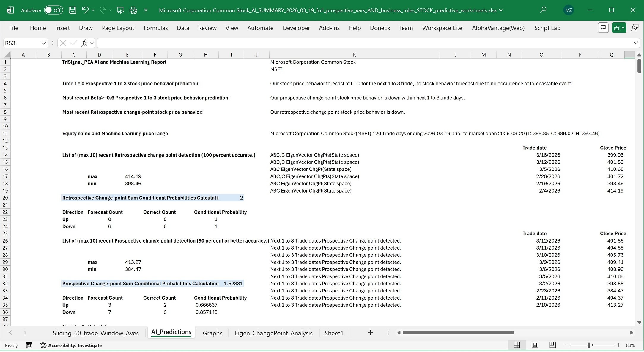Click inside the formula bar input
644x352 pixels.
[x=364, y=43]
